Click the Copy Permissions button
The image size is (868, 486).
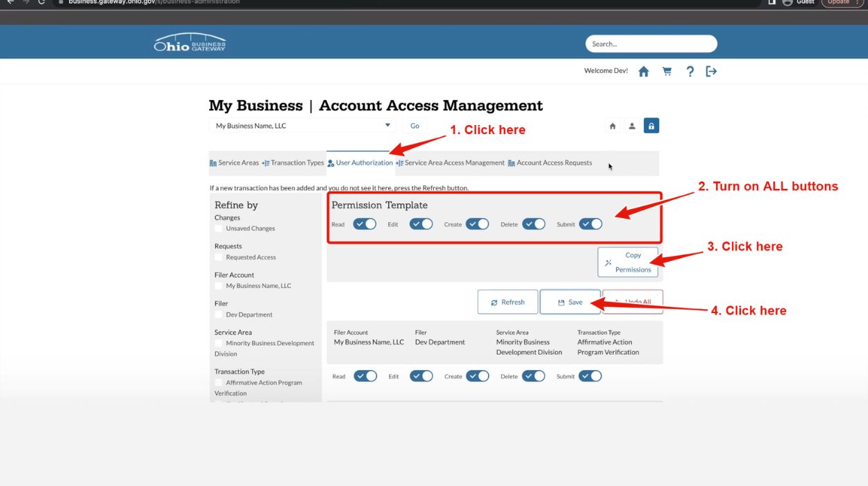click(628, 262)
